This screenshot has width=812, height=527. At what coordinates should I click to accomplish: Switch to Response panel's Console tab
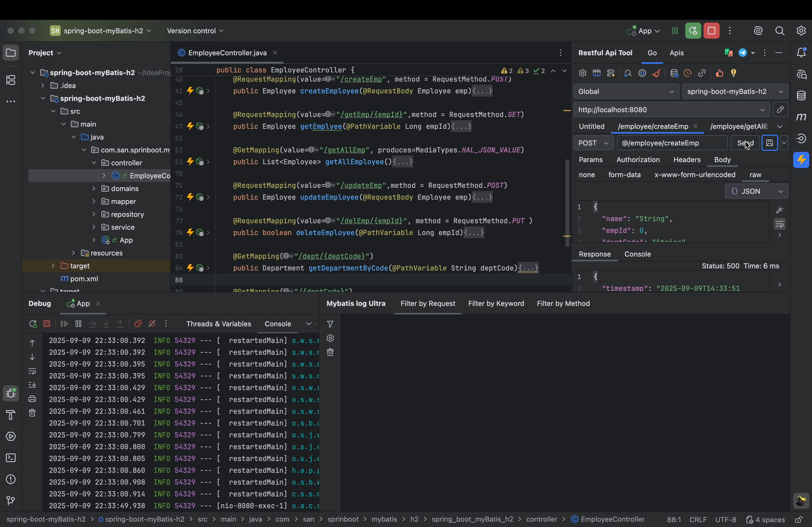[x=637, y=254]
